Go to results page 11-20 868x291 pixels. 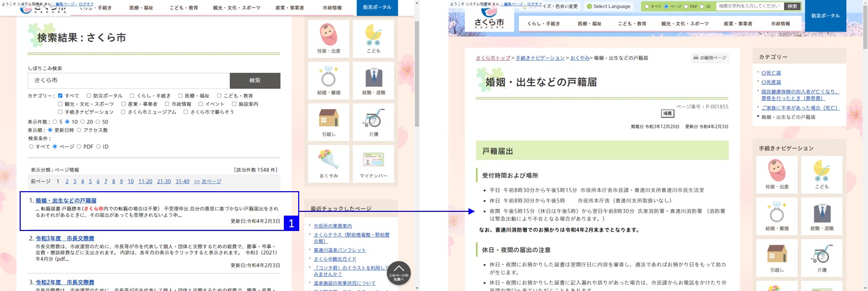click(x=145, y=182)
